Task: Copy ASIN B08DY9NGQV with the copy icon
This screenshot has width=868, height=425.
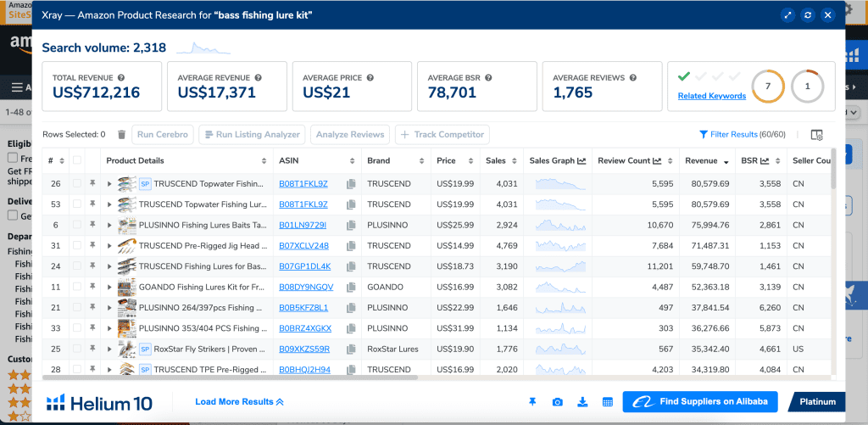Action: 350,287
